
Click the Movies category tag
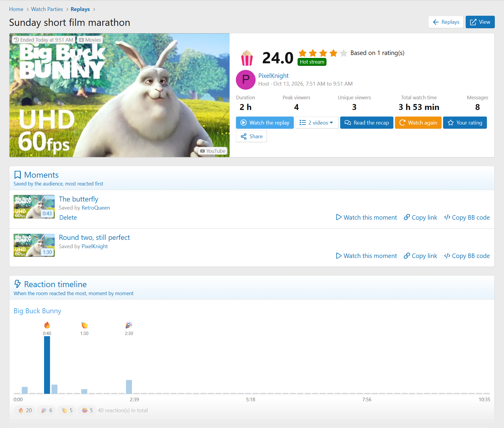click(90, 40)
